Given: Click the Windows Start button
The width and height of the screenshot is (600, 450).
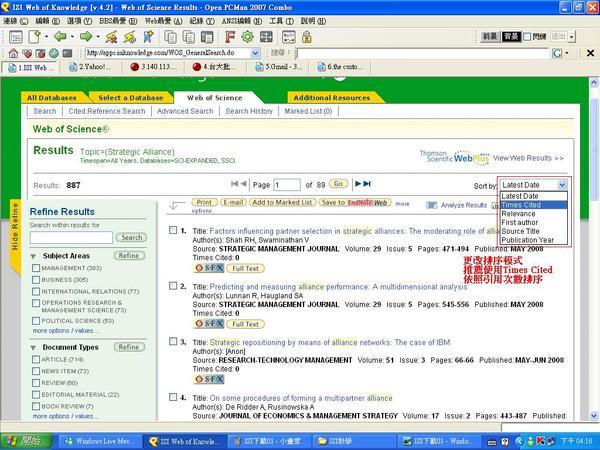Looking at the screenshot, I should [26, 441].
